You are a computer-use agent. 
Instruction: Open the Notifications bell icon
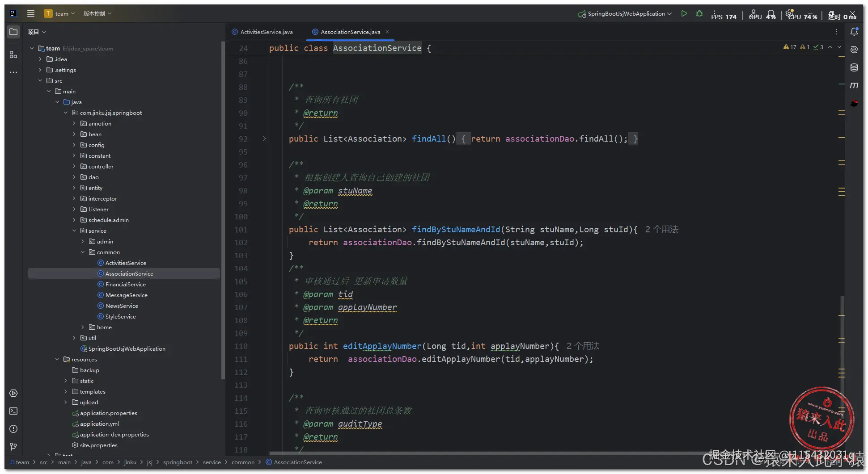(854, 32)
